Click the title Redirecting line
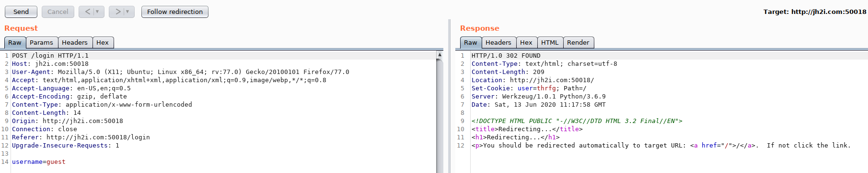 pyautogui.click(x=527, y=129)
